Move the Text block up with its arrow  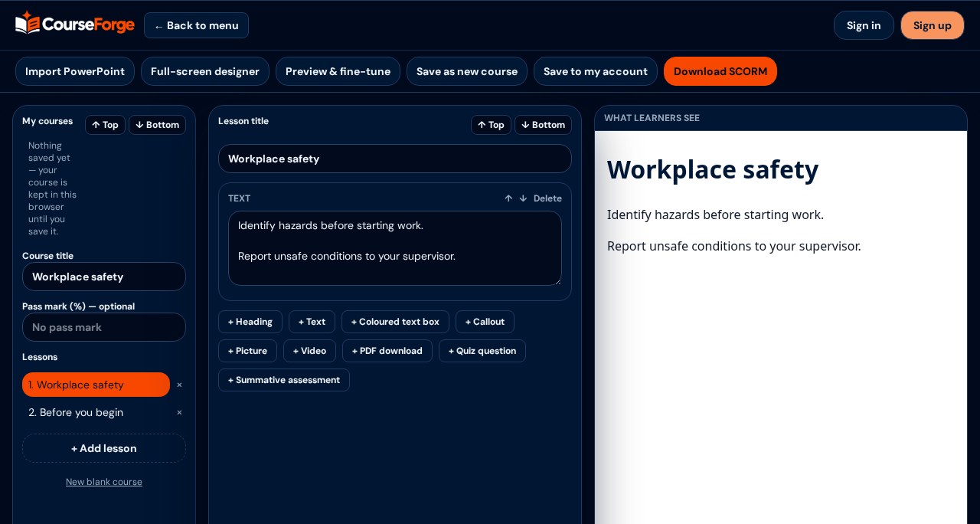pos(508,198)
